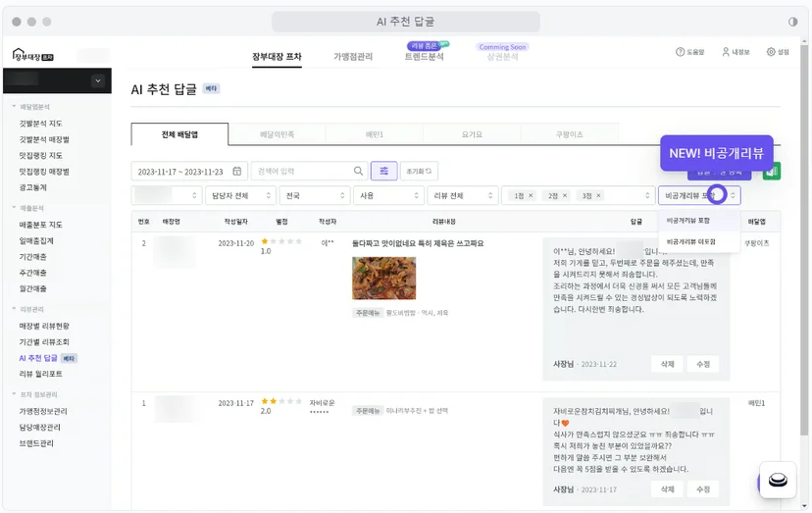Image resolution: width=812 pixels, height=513 pixels.
Task: Collapse the 매출분석 sidebar section
Action: pyautogui.click(x=15, y=208)
